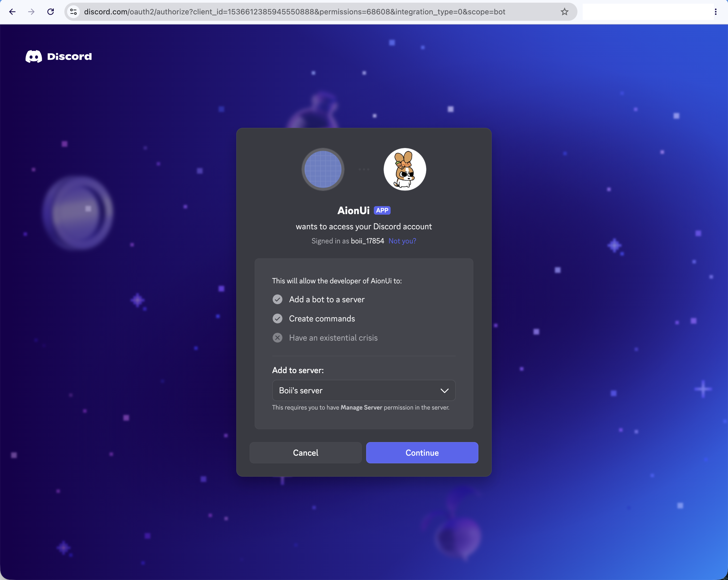Click the browser forward arrow
Viewport: 728px width, 580px height.
[x=31, y=12]
